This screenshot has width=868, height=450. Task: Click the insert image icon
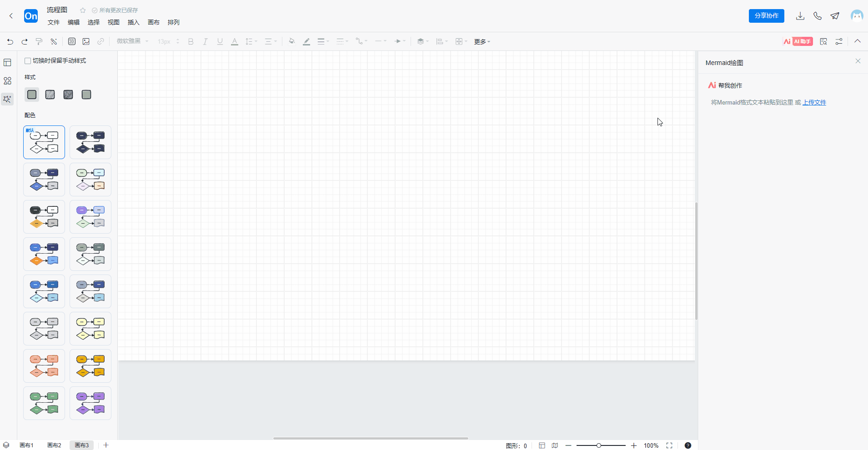pyautogui.click(x=86, y=41)
